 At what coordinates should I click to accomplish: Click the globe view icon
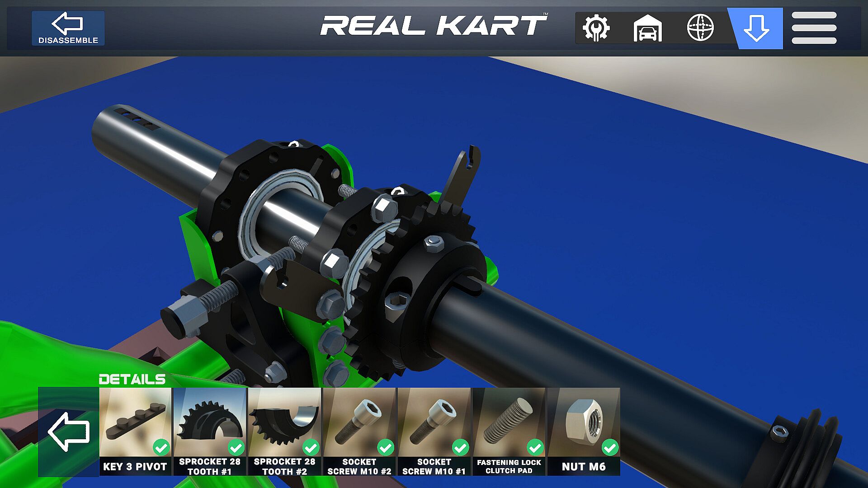pyautogui.click(x=700, y=28)
